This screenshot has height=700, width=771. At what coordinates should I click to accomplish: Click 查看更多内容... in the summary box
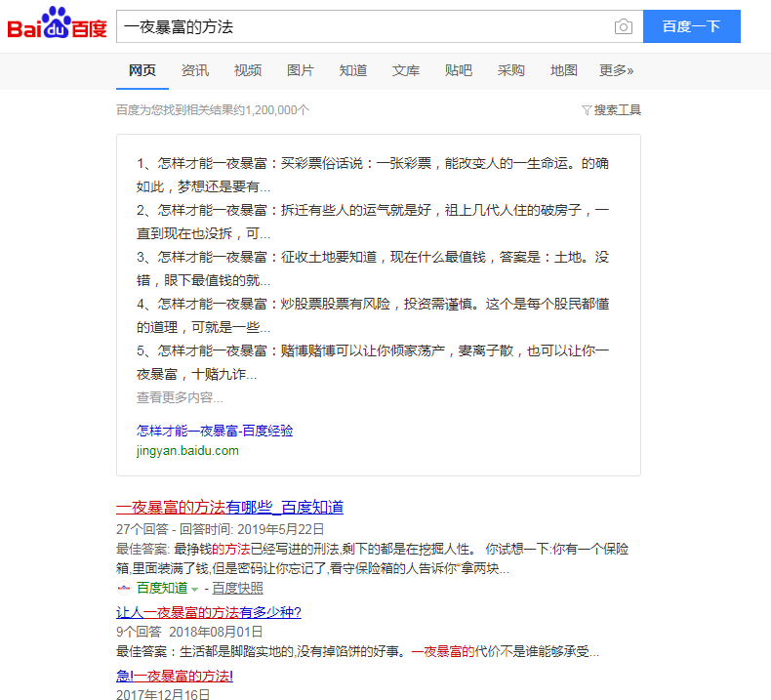(180, 397)
